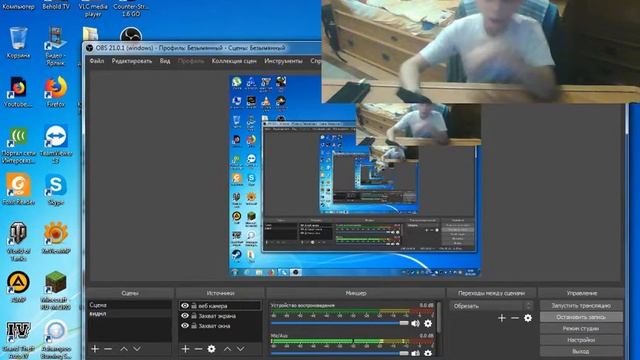Click Остановить запись button
This screenshot has height=360, width=640.
[x=581, y=317]
